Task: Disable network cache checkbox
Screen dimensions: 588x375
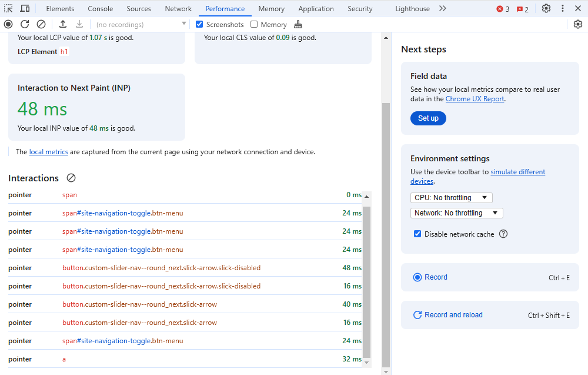Action: (417, 234)
